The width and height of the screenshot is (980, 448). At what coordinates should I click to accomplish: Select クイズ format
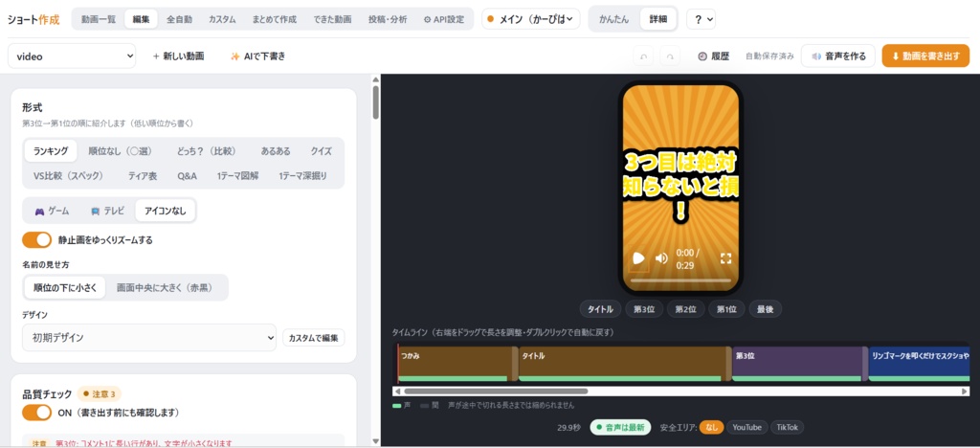322,151
